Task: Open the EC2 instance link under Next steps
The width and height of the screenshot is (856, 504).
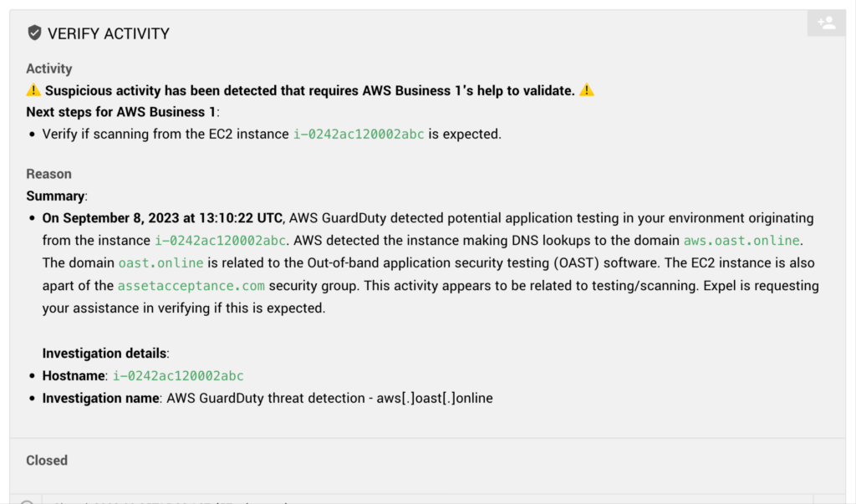Action: pyautogui.click(x=359, y=134)
